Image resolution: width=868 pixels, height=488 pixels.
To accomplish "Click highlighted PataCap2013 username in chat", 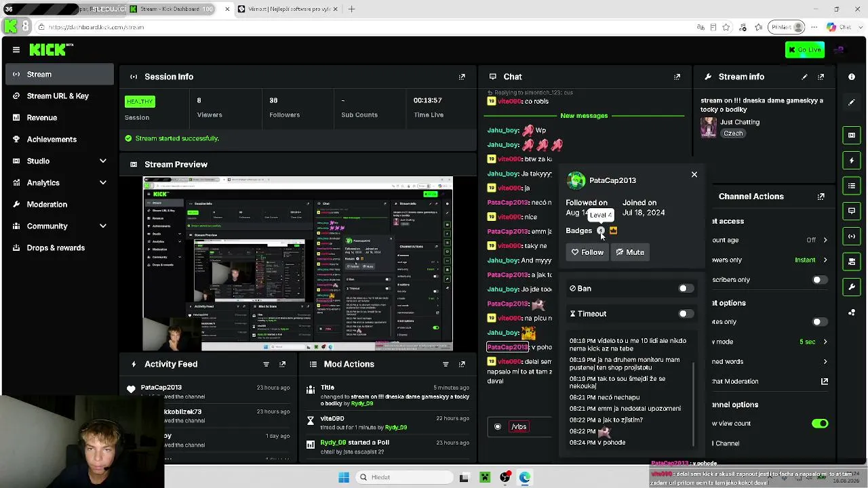I will tap(507, 347).
